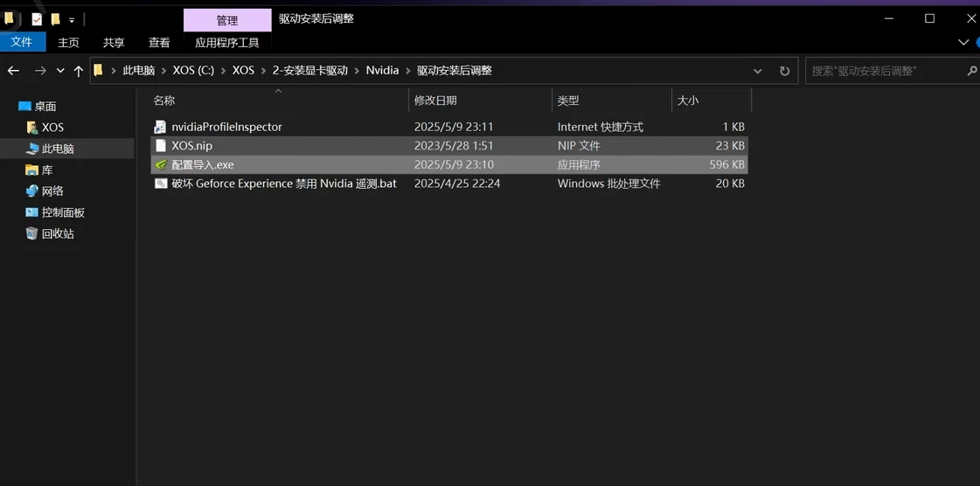The image size is (980, 486).
Task: Select 此电脑 in the navigation pane
Action: pos(58,149)
